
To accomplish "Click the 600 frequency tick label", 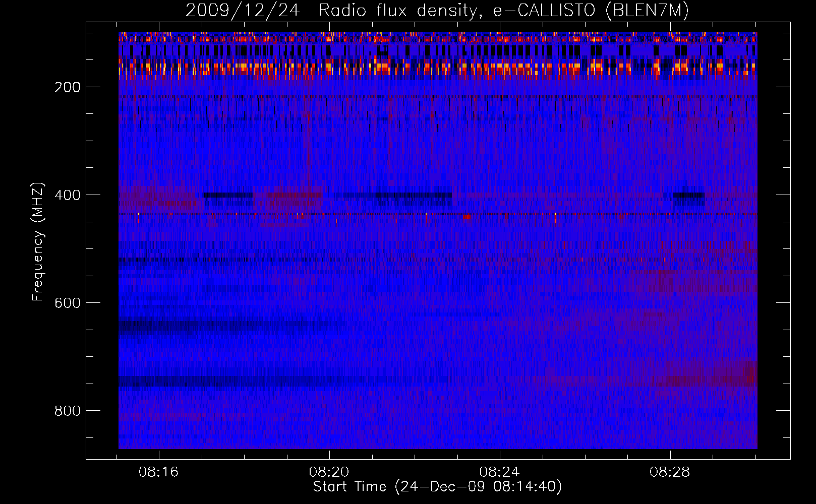I will [x=68, y=303].
